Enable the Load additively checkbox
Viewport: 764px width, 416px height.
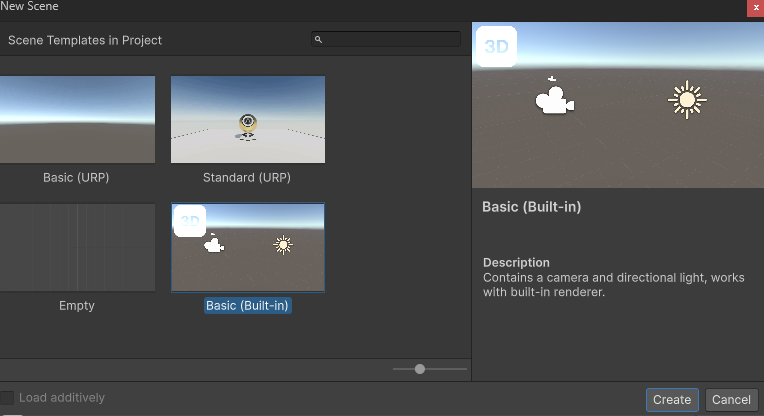point(7,398)
